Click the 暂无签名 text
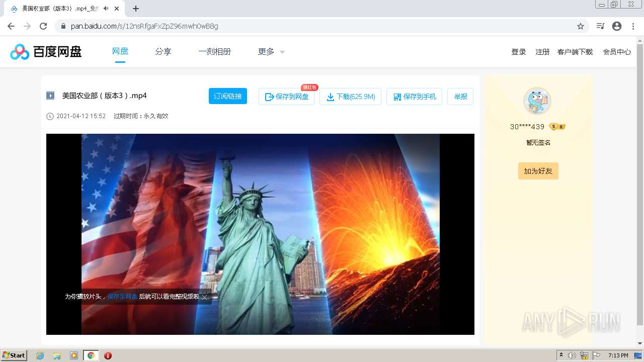Screen dimensions: 644x362 (538, 143)
